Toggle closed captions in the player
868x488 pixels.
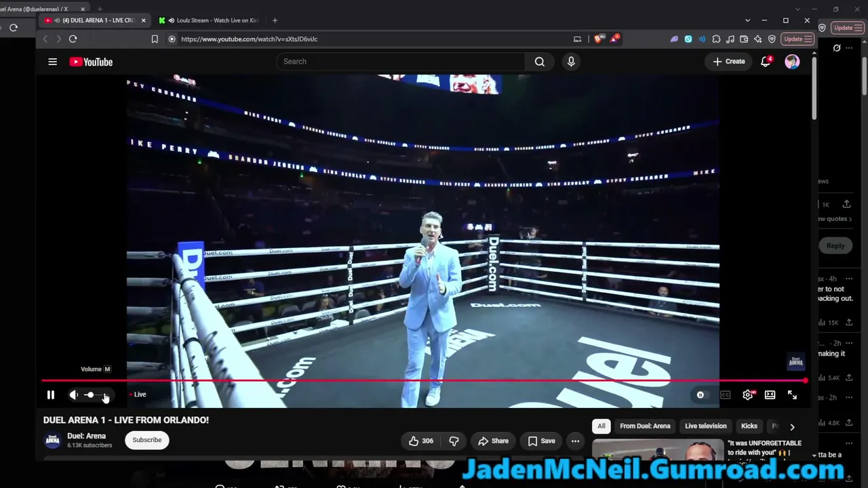click(x=725, y=395)
